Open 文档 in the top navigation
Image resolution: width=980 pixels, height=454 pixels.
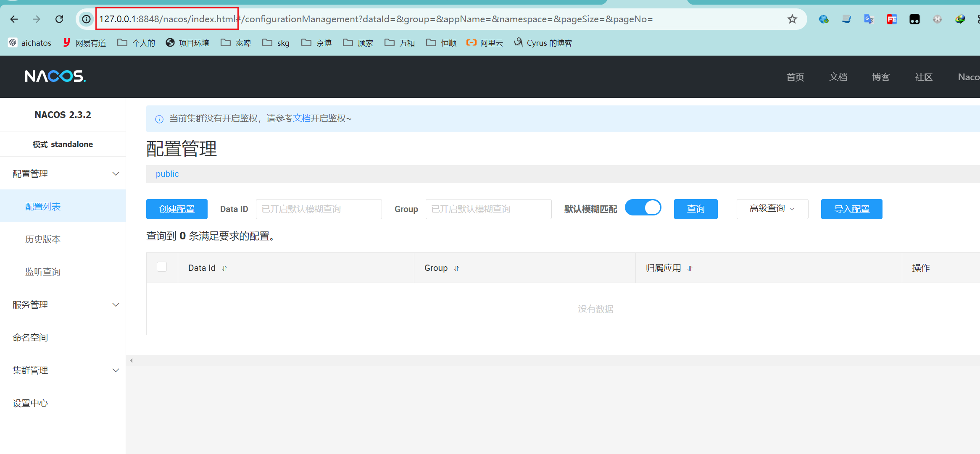click(x=838, y=77)
